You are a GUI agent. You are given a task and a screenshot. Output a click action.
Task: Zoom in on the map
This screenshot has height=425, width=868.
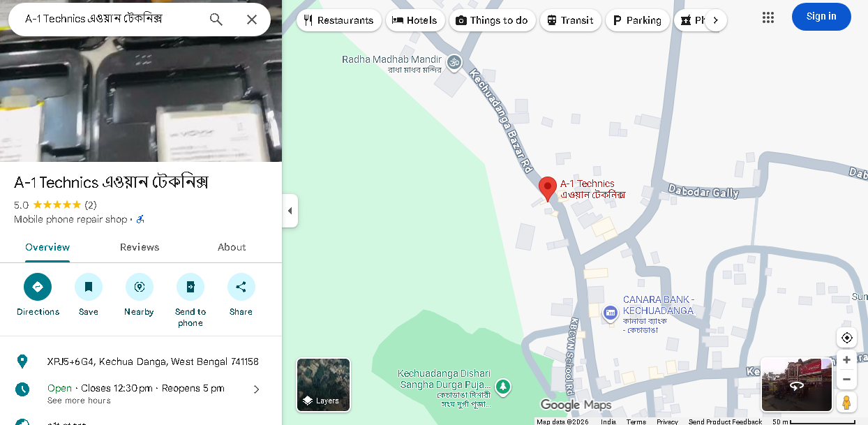[x=846, y=360]
